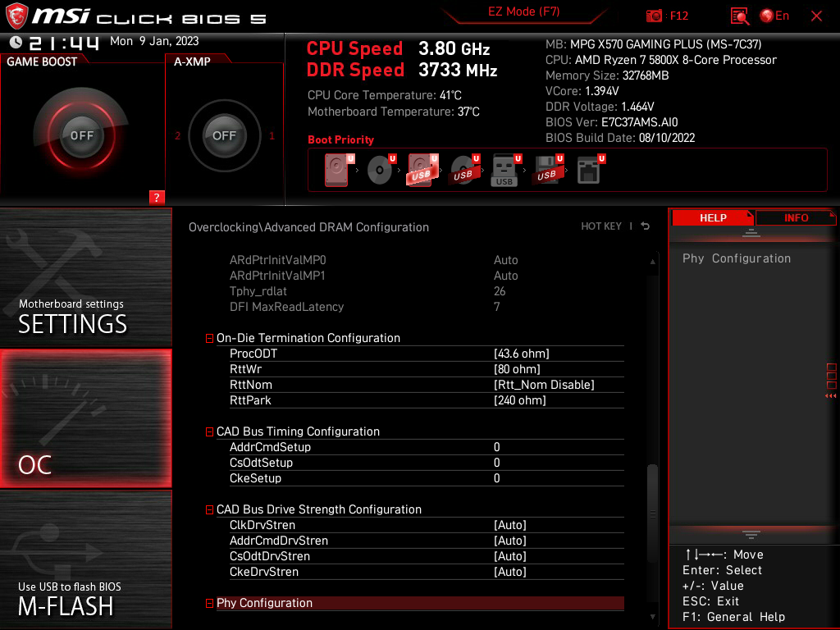Screen dimensions: 840x630
Task: Switch to the HELP tab
Action: point(713,217)
